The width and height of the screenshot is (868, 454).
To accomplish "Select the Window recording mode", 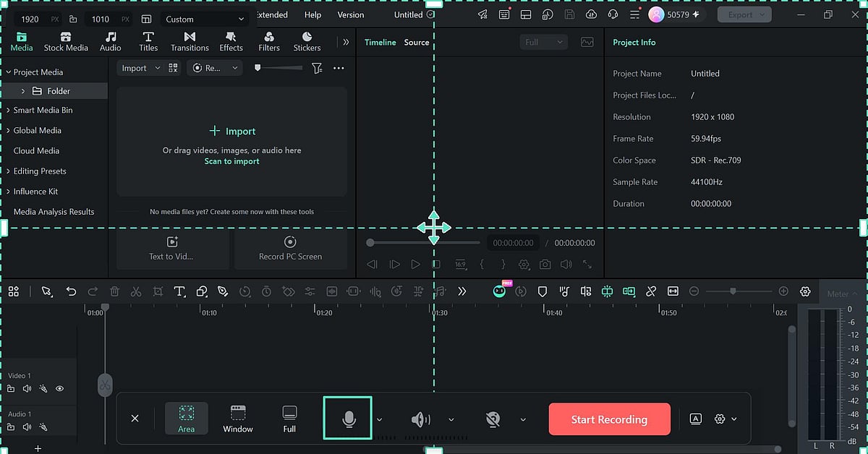I will 238,419.
